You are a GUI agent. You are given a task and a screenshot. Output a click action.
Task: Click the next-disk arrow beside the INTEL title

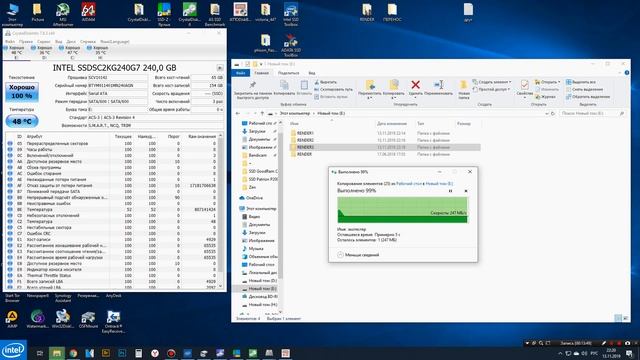220,68
